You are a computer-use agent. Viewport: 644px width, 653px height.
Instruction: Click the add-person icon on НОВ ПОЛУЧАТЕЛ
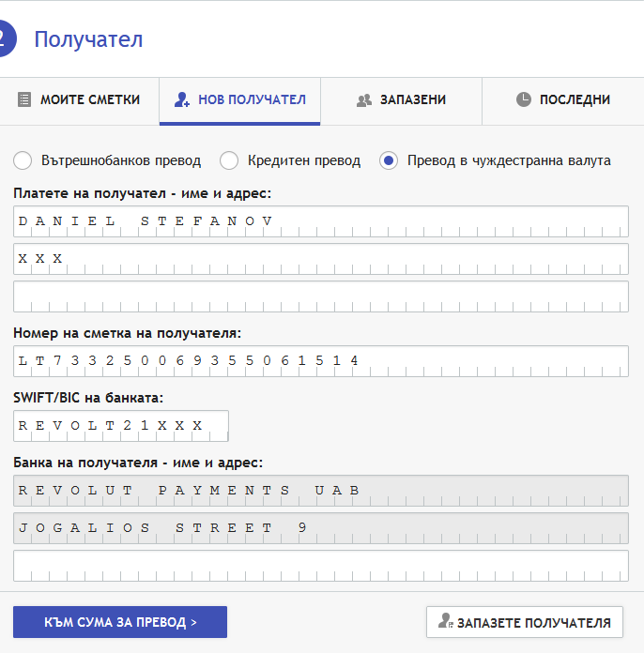(x=182, y=100)
